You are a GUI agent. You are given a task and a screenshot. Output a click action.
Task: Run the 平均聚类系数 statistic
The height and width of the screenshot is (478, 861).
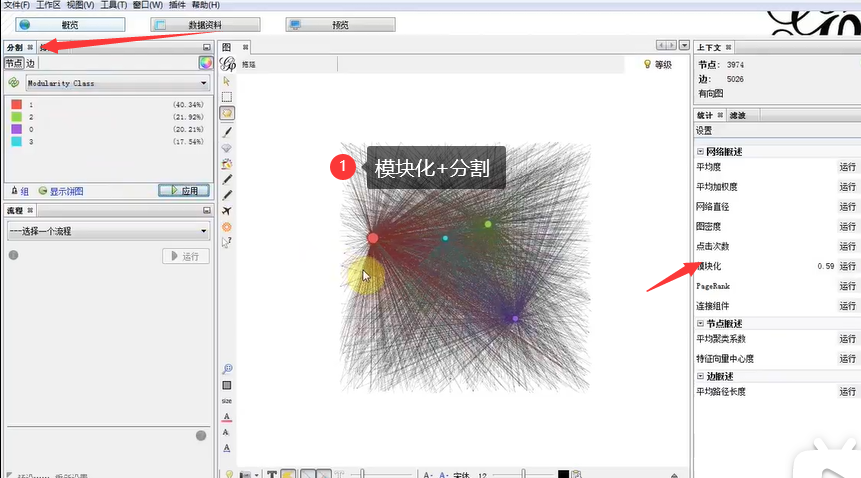[847, 339]
